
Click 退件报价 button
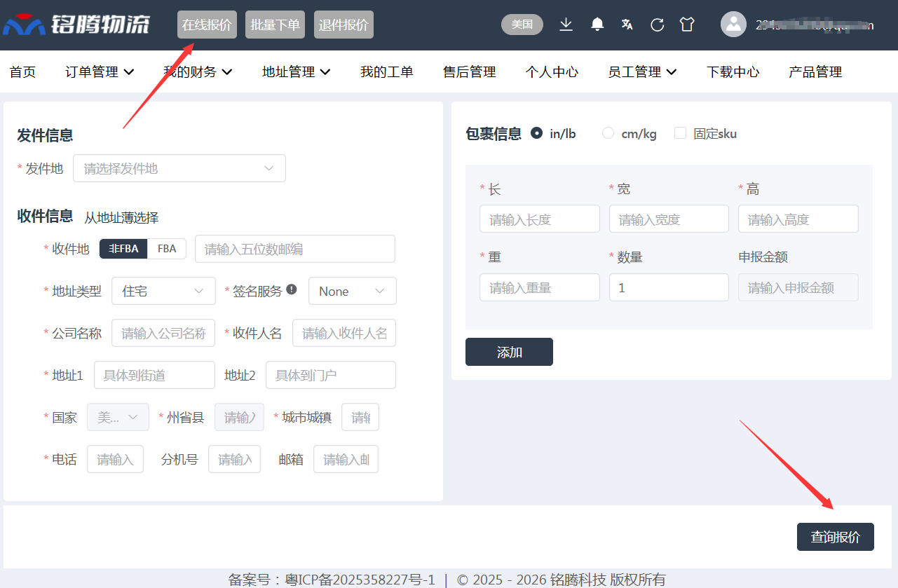click(x=343, y=25)
